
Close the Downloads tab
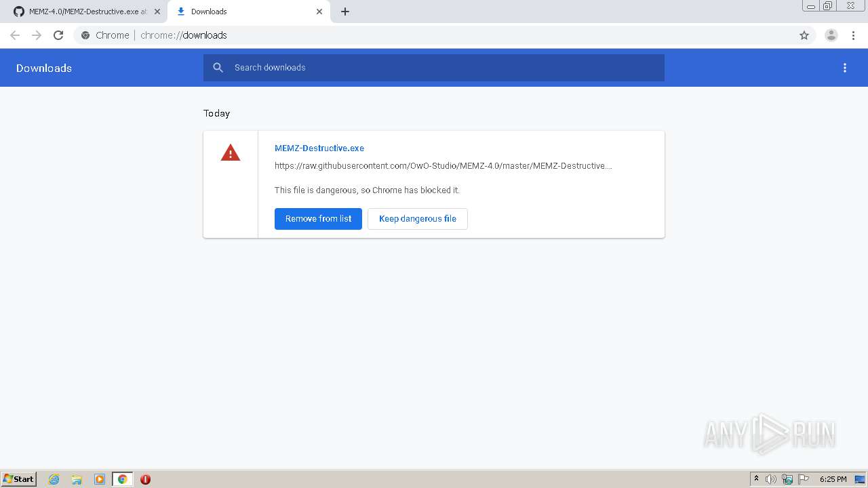(x=319, y=12)
